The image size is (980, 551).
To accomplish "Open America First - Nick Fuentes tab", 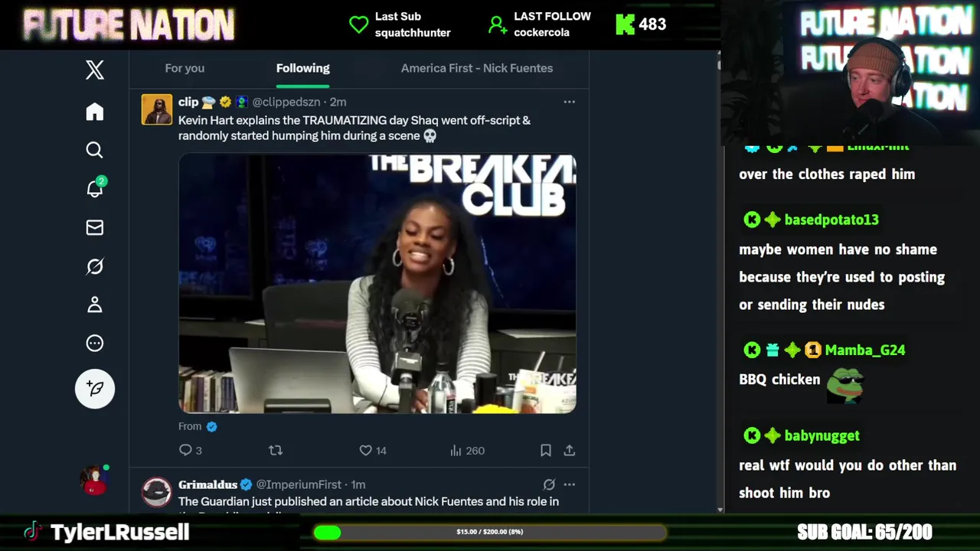I will pyautogui.click(x=477, y=68).
